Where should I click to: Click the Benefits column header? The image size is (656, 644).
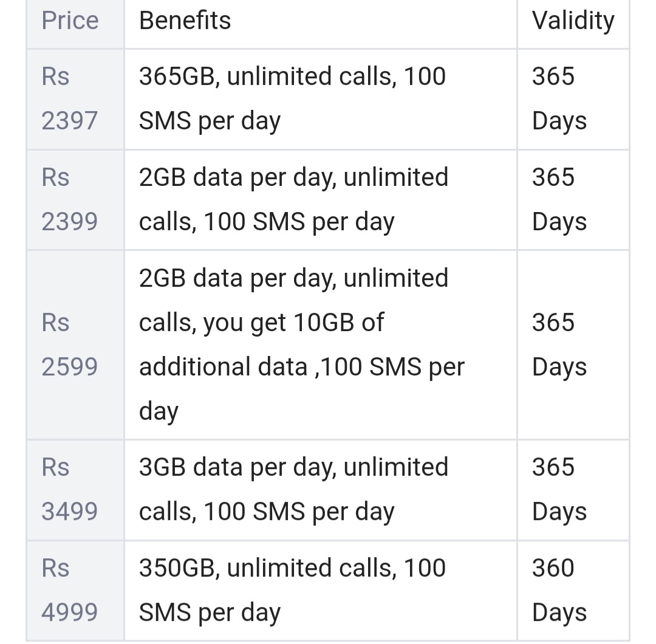pyautogui.click(x=185, y=21)
